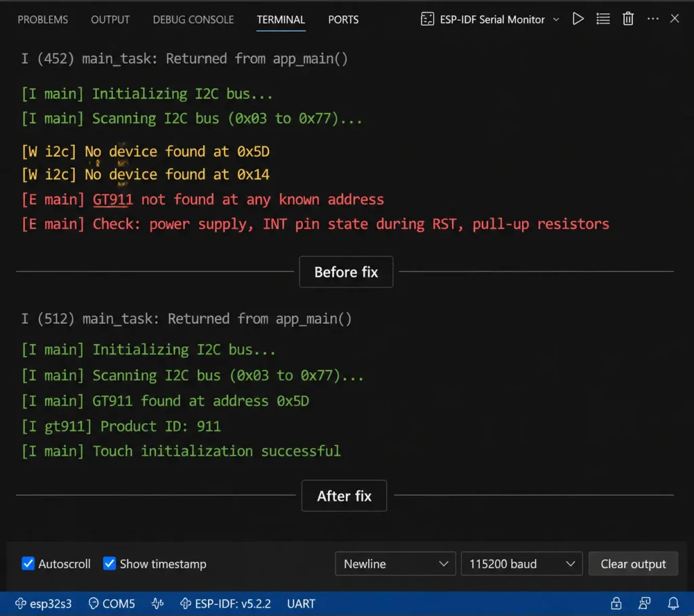Click the 'Product ID: 911' log line
This screenshot has width=694, height=616.
tap(121, 426)
